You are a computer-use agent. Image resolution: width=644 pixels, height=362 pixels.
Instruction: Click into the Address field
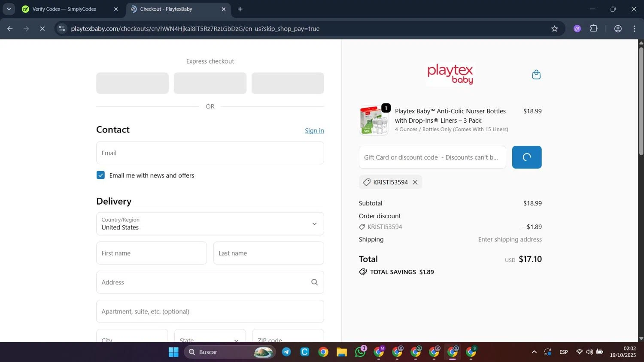pos(210,282)
